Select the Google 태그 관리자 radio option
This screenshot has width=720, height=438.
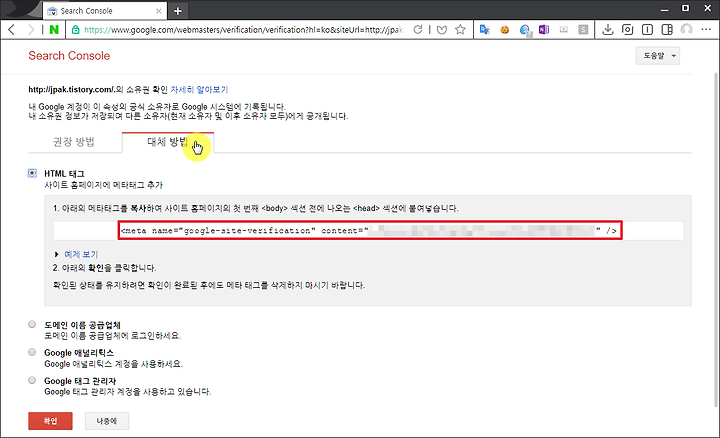pos(32,381)
